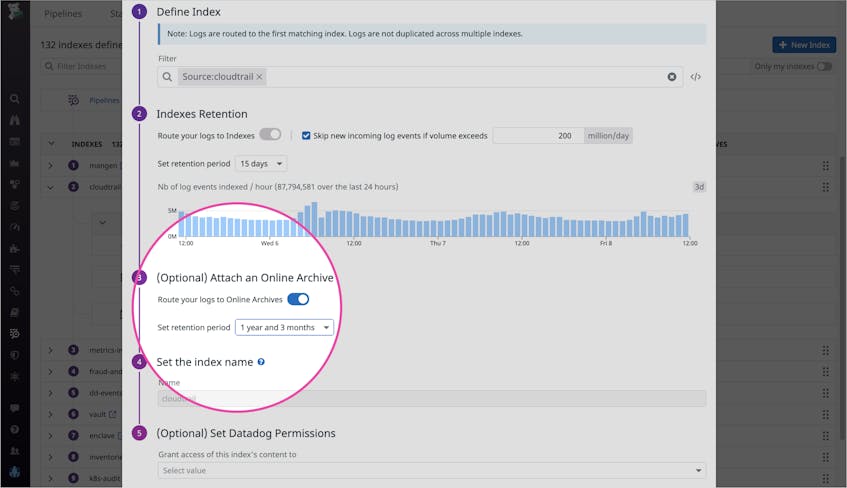The width and height of the screenshot is (847, 488).
Task: Switch filter to code editor view
Action: (x=696, y=77)
